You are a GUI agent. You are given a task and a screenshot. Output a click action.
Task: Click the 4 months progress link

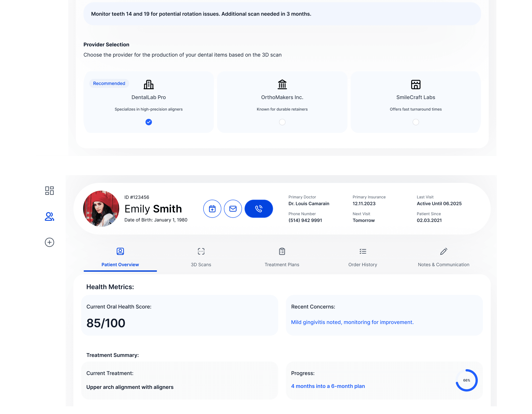(x=328, y=386)
